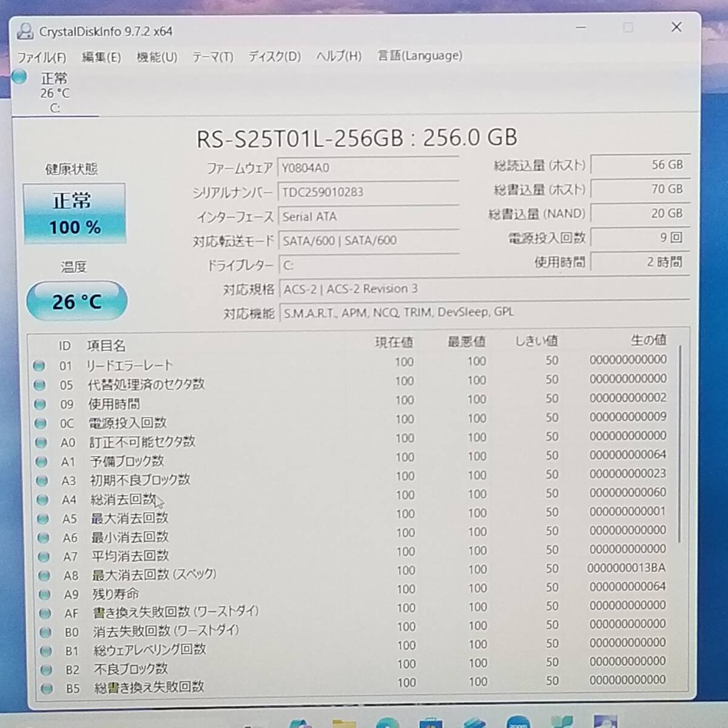Click status dot for A7 平均消去回数
Image resolution: width=728 pixels, height=728 pixels.
(x=44, y=556)
